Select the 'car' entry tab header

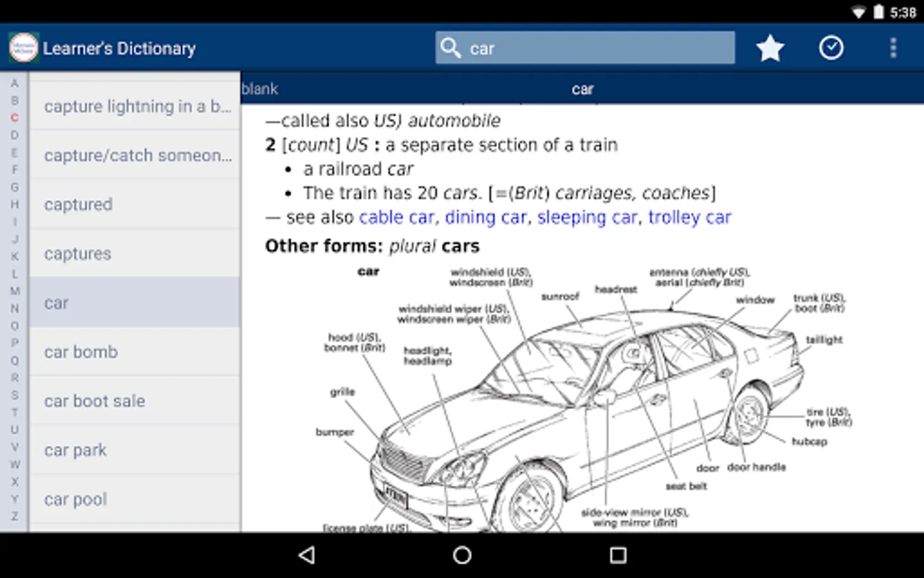point(582,89)
